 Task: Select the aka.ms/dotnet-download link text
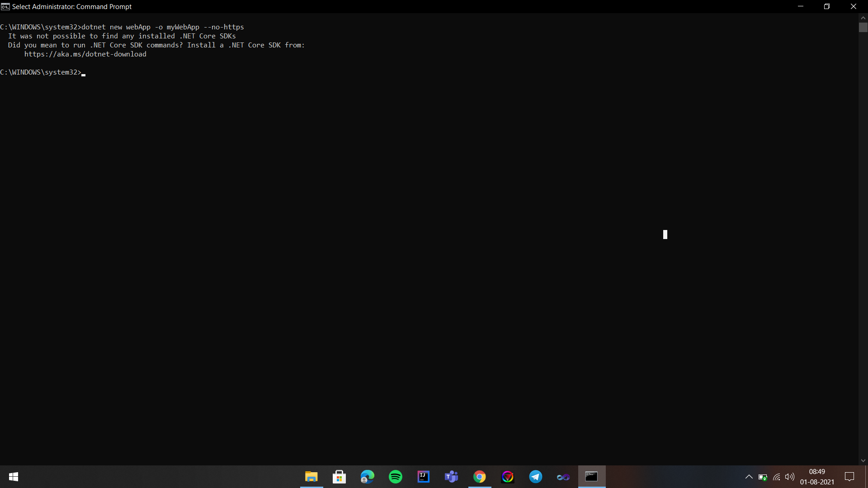(85, 54)
